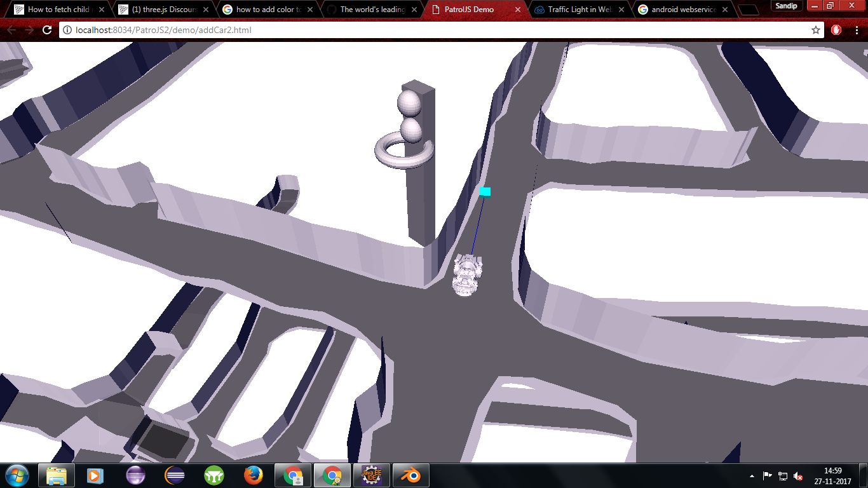Viewport: 868px width, 488px height.
Task: Click the site info icon before localhost
Action: coord(67,30)
